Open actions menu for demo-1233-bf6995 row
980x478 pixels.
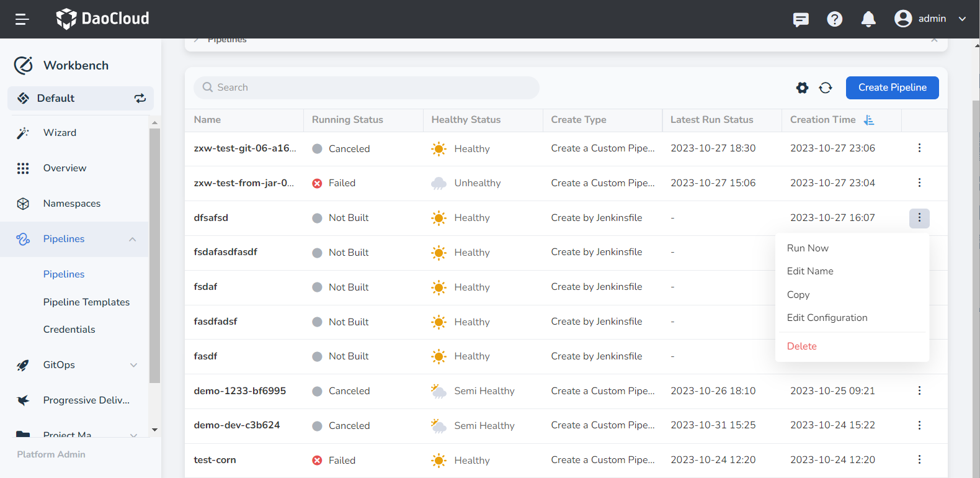919,390
